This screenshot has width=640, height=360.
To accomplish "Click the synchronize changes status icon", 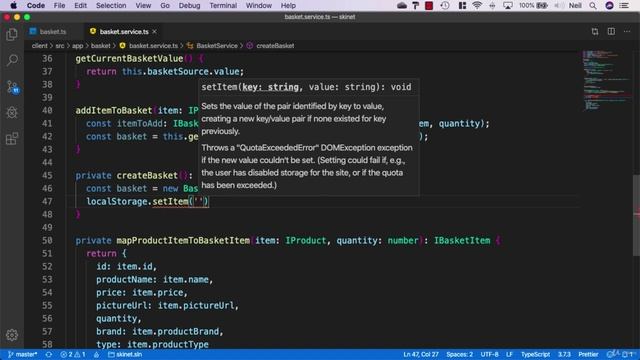I will (x=49, y=354).
